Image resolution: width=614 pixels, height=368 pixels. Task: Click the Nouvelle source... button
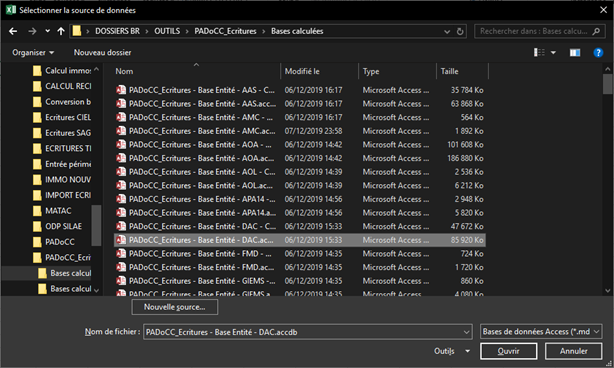click(x=175, y=307)
